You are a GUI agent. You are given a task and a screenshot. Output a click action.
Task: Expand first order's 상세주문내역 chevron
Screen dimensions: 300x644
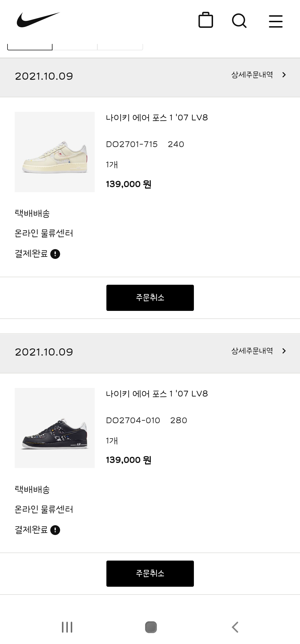[x=284, y=75]
